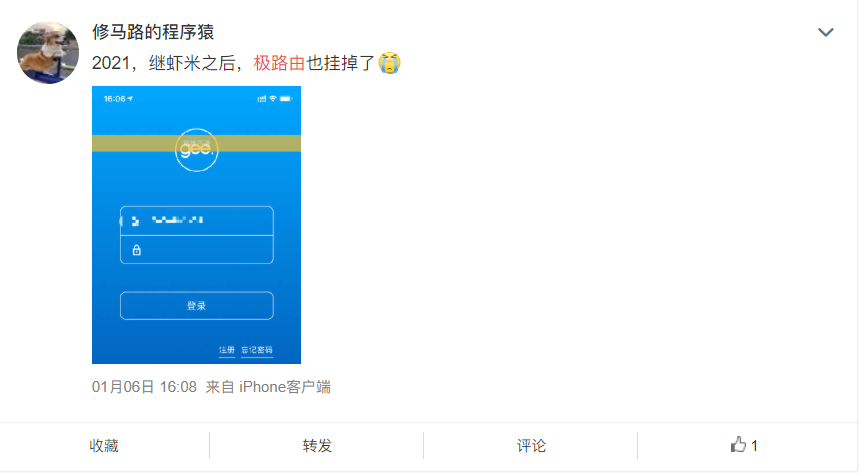Viewport: 859px width, 473px height.
Task: Open the corgi profile avatar
Action: 48,53
